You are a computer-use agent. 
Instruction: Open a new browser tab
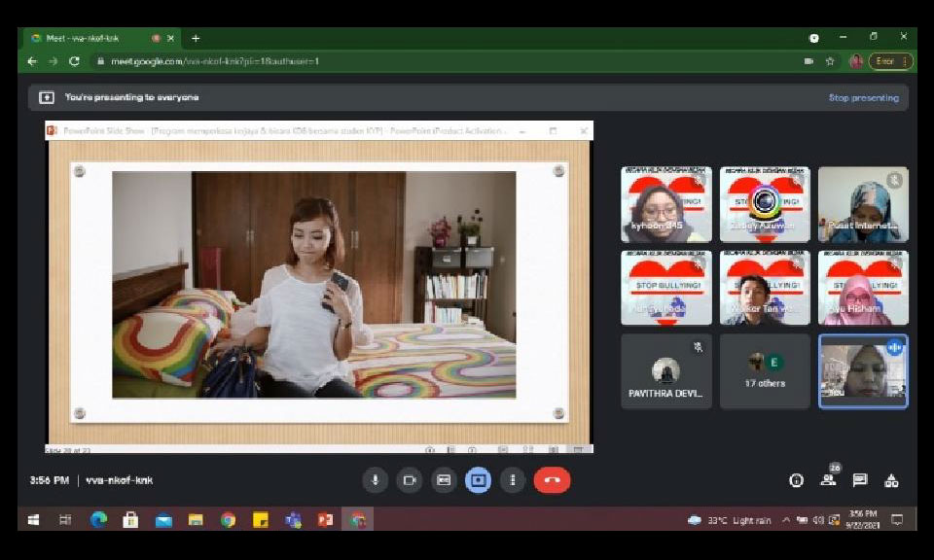(x=196, y=38)
